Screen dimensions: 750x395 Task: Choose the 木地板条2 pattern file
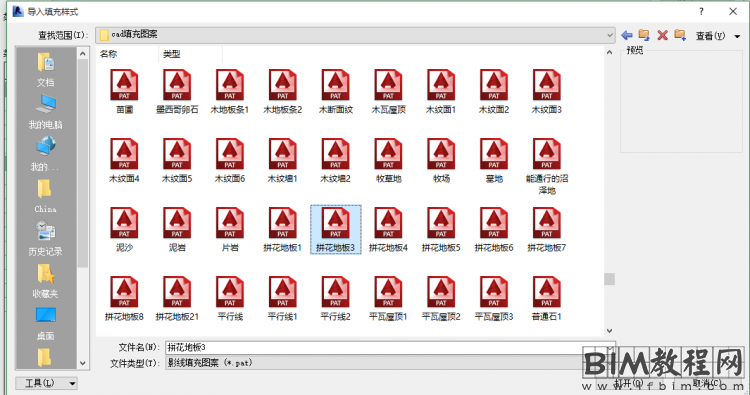283,92
